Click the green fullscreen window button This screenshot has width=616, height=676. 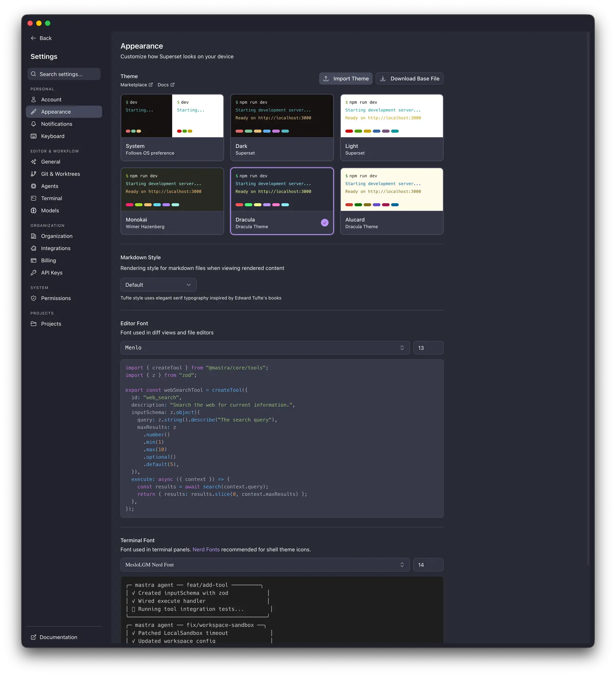(48, 23)
